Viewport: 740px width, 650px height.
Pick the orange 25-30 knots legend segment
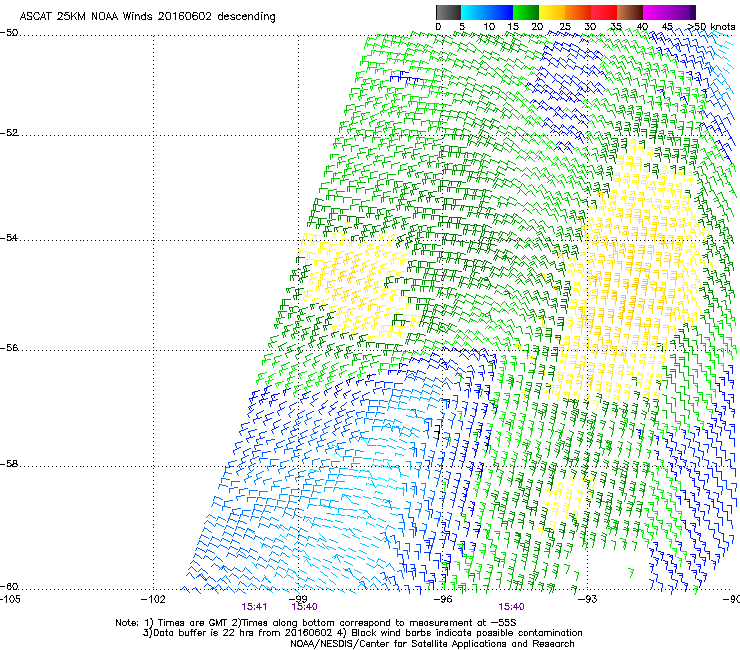578,12
